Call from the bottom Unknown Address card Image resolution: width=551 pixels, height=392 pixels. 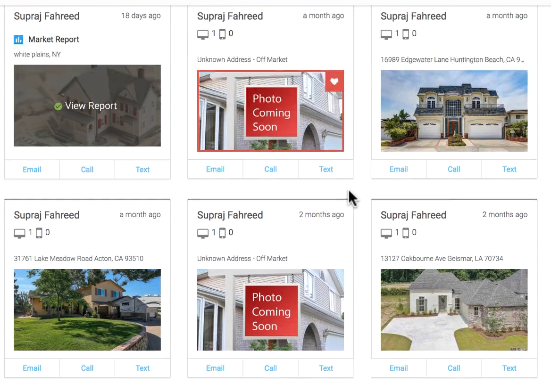coord(271,368)
